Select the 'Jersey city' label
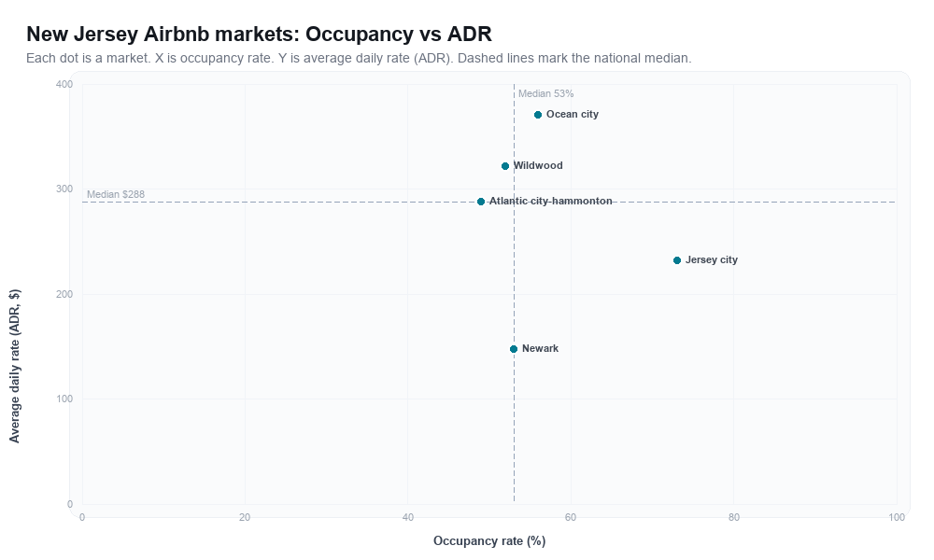The image size is (934, 560). click(x=711, y=259)
